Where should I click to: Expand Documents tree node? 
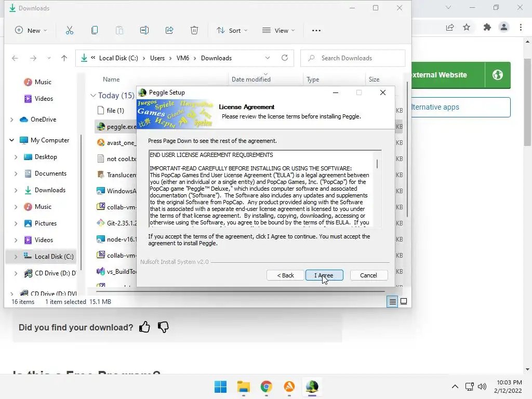[16, 174]
